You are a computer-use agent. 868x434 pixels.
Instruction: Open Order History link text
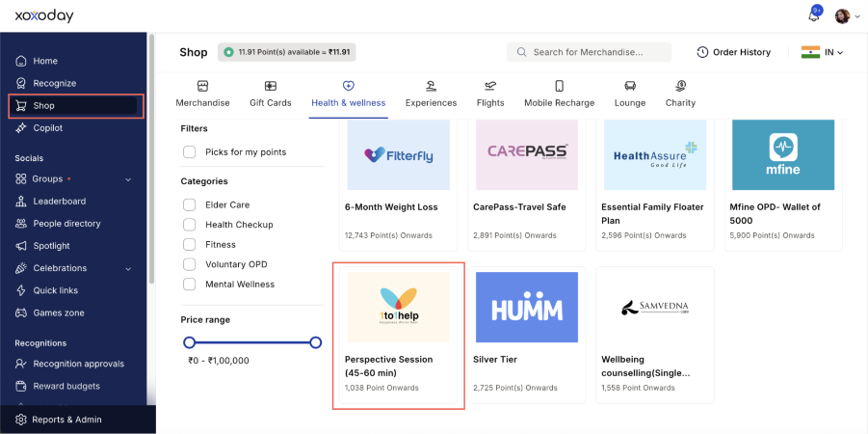(x=741, y=52)
